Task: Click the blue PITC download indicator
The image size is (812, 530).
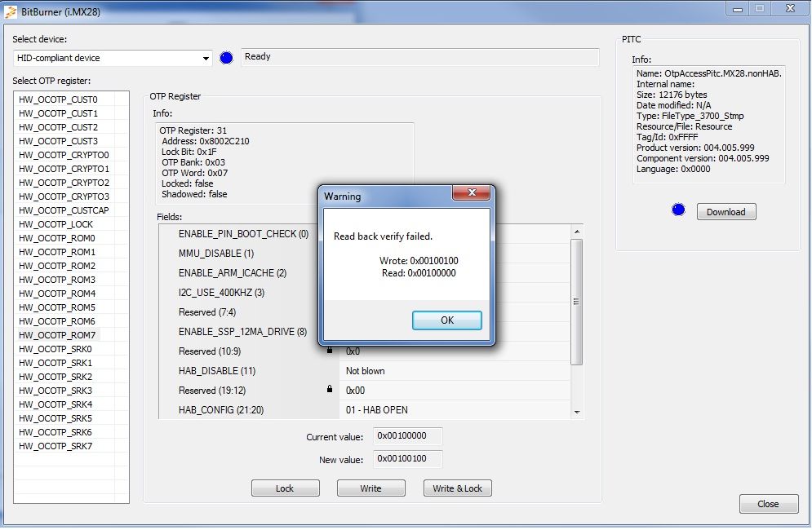Action: (x=678, y=210)
